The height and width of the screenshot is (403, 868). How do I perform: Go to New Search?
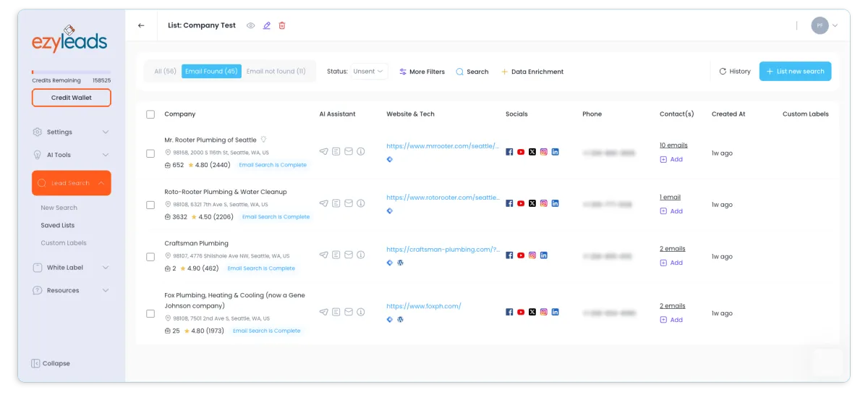pyautogui.click(x=59, y=208)
